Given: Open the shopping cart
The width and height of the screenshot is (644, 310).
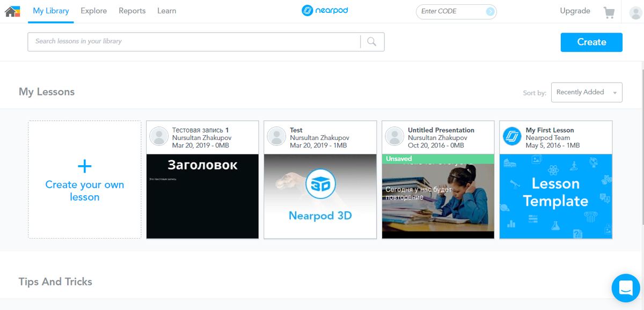Looking at the screenshot, I should click(x=609, y=12).
